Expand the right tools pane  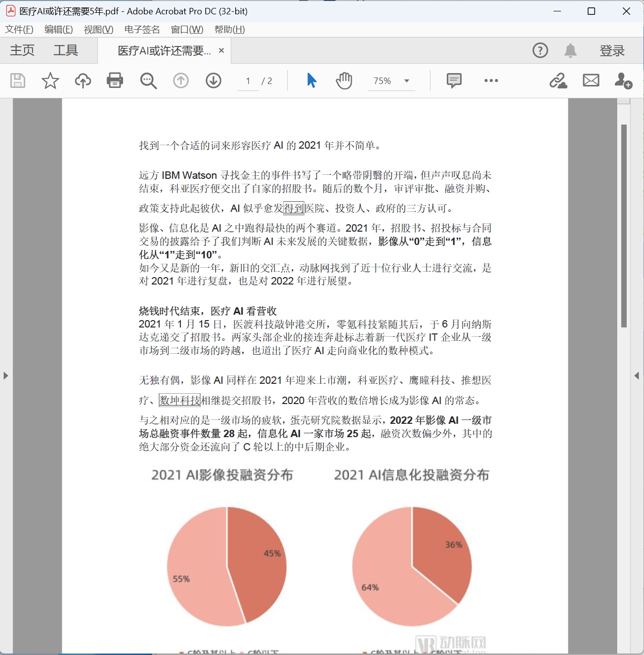[x=637, y=375]
